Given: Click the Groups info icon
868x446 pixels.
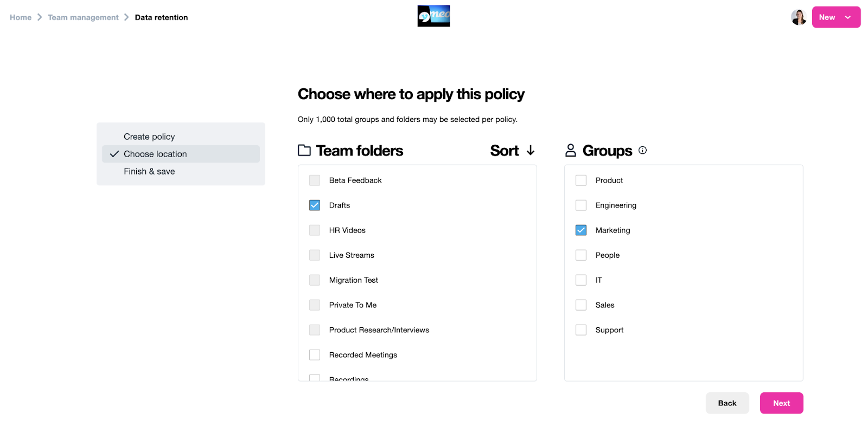Looking at the screenshot, I should pyautogui.click(x=642, y=151).
